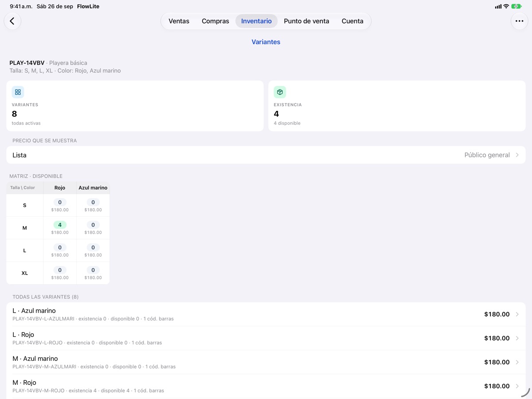Screen dimensions: 532x399
Task: Tap the Todas las variantes (8) heading
Action: [x=46, y=297]
